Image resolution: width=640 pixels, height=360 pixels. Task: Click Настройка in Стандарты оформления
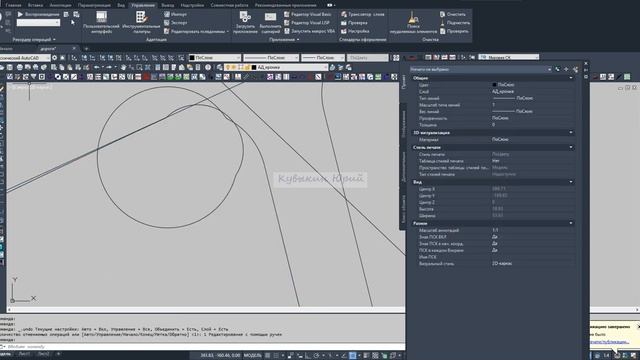coord(355,31)
